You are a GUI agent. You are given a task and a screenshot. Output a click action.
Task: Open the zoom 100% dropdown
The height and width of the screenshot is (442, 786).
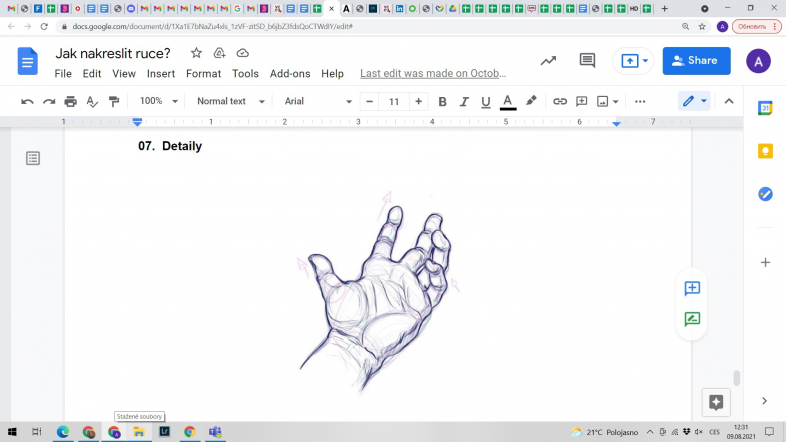158,101
